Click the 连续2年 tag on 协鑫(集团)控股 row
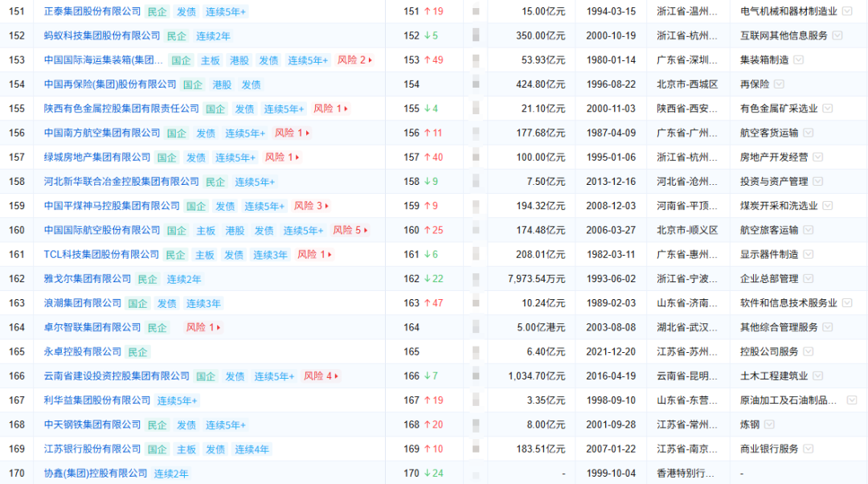Viewport: 868px width, 484px height. (171, 474)
